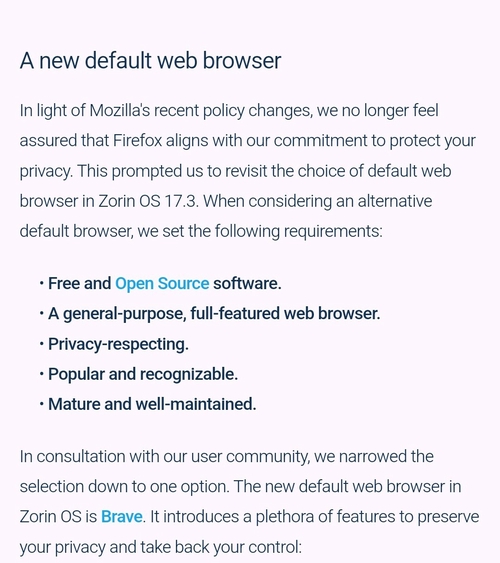Click the words Free and in first bullet
500x563 pixels.
pyautogui.click(x=79, y=284)
